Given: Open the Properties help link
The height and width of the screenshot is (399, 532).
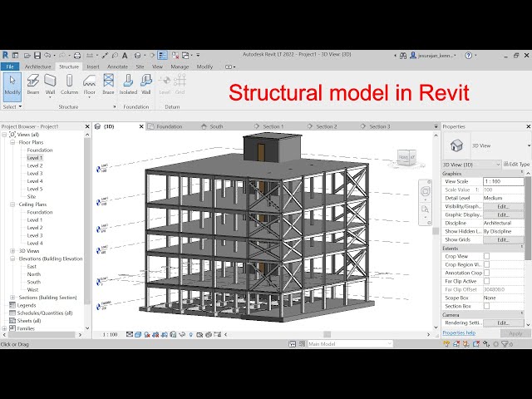Looking at the screenshot, I should [x=459, y=332].
